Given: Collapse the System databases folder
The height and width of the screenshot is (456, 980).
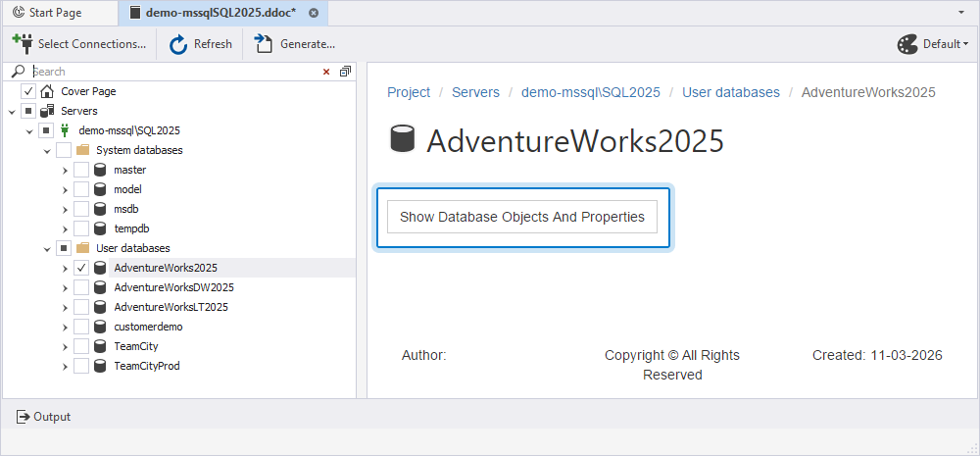Looking at the screenshot, I should tap(46, 151).
